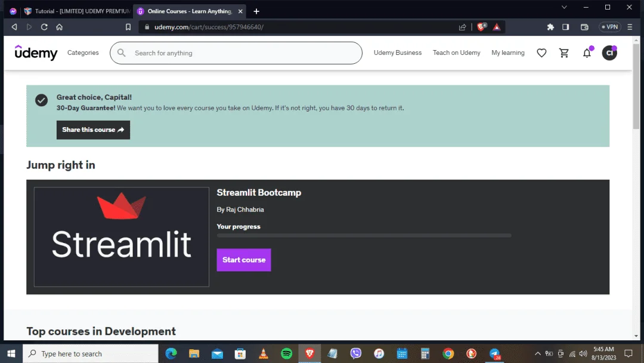This screenshot has width=644, height=363.
Task: Toggle the VPN button
Action: pyautogui.click(x=610, y=27)
